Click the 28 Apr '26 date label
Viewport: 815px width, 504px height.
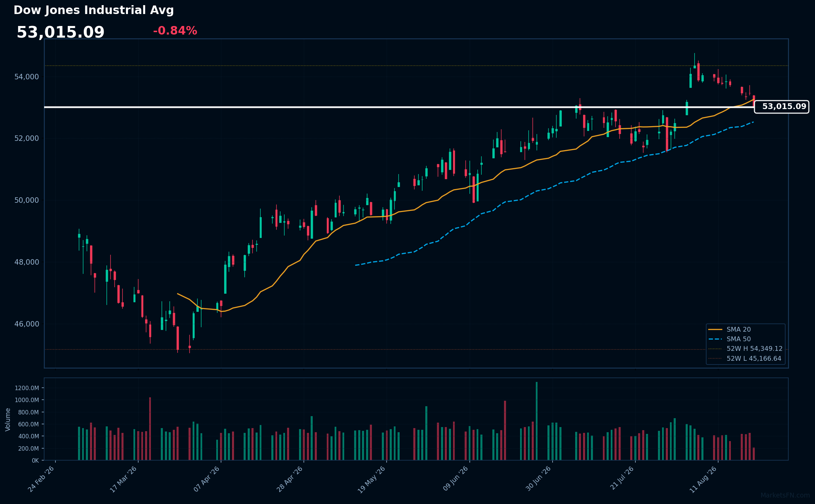(290, 479)
